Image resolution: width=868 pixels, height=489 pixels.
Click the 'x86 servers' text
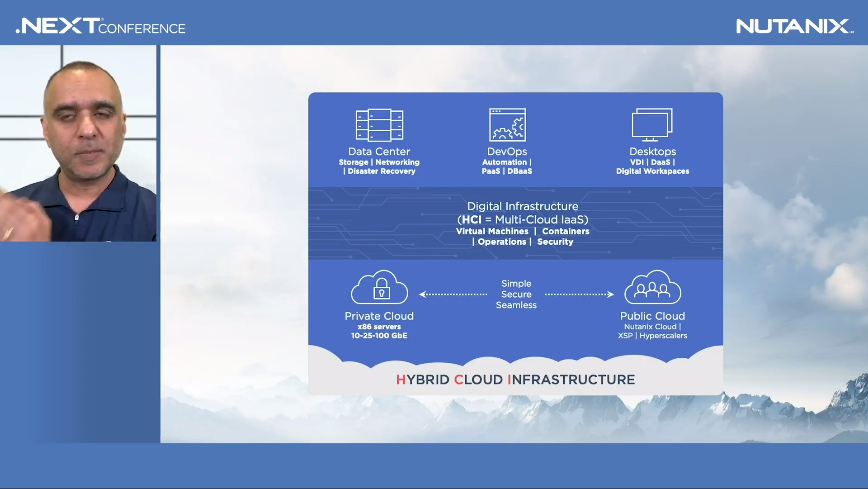click(x=379, y=327)
